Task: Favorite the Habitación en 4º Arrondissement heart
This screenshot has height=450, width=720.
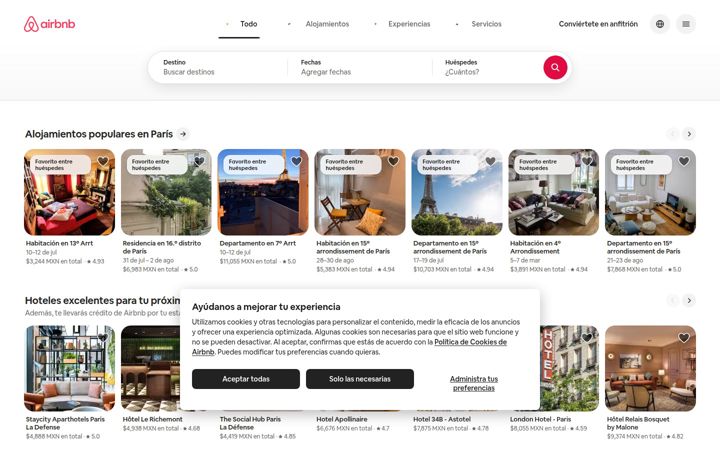Action: tap(587, 161)
